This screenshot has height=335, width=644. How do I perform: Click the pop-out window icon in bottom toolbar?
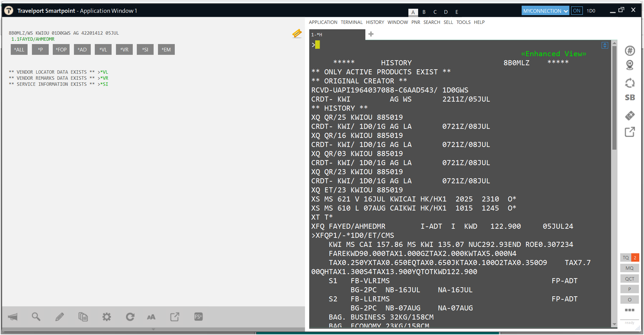[x=175, y=317]
